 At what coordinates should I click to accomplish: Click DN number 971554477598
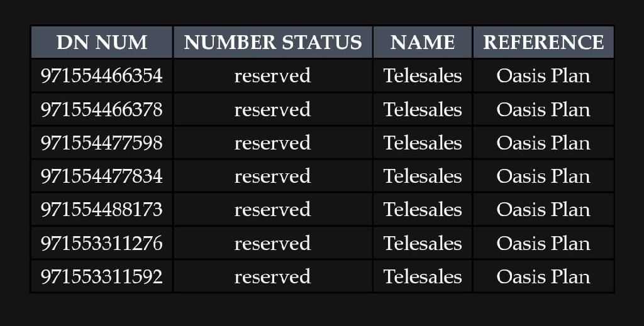(x=101, y=143)
